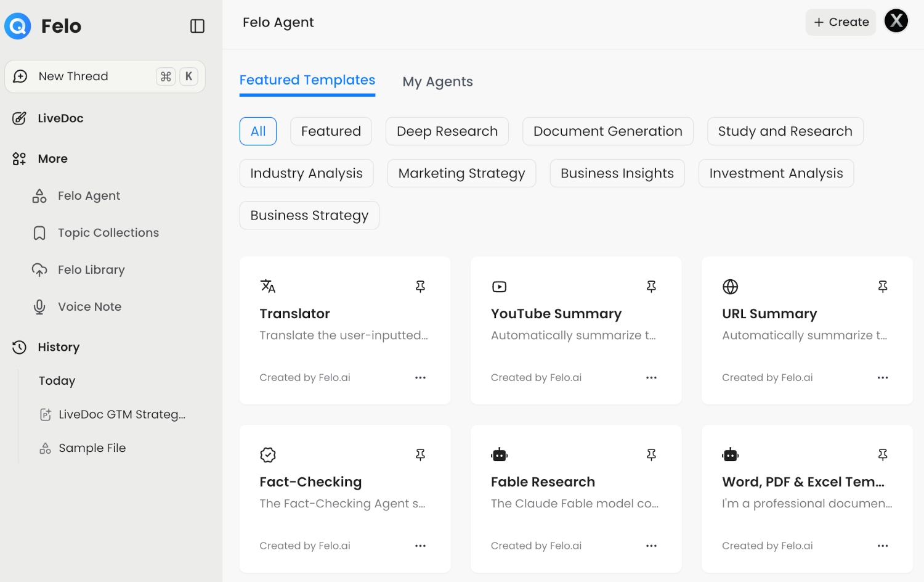924x582 pixels.
Task: Filter by Investment Analysis
Action: [x=776, y=173]
